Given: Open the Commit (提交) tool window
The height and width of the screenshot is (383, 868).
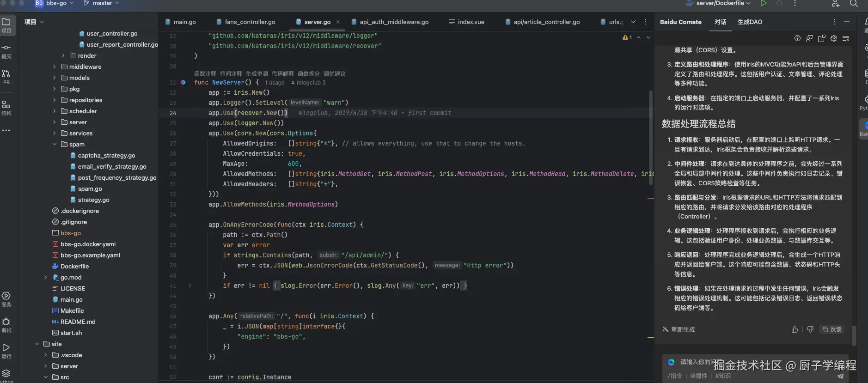Looking at the screenshot, I should (6, 51).
